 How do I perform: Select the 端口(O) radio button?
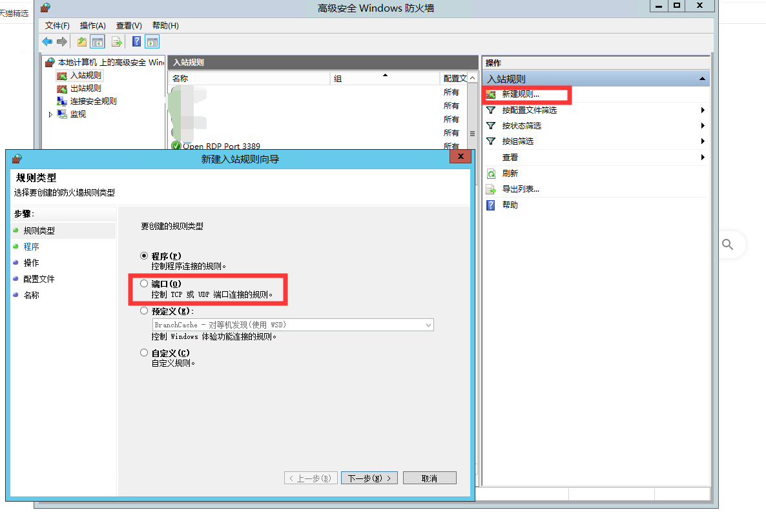143,283
